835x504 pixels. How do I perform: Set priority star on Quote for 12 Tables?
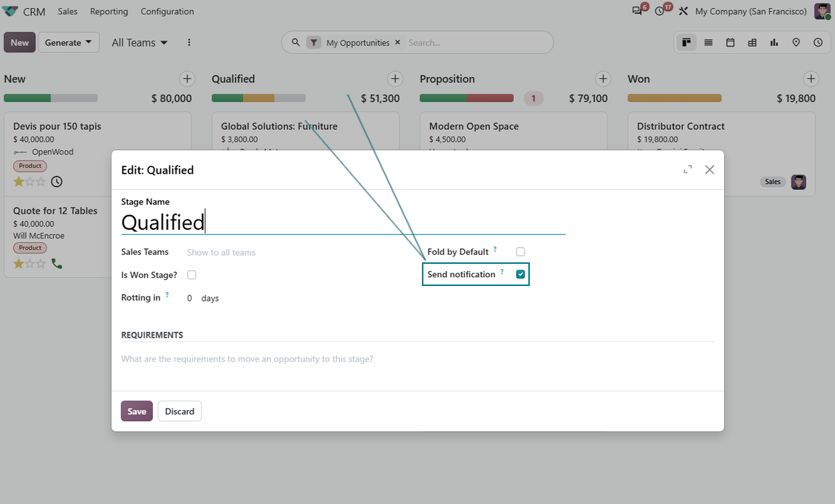pyautogui.click(x=18, y=263)
